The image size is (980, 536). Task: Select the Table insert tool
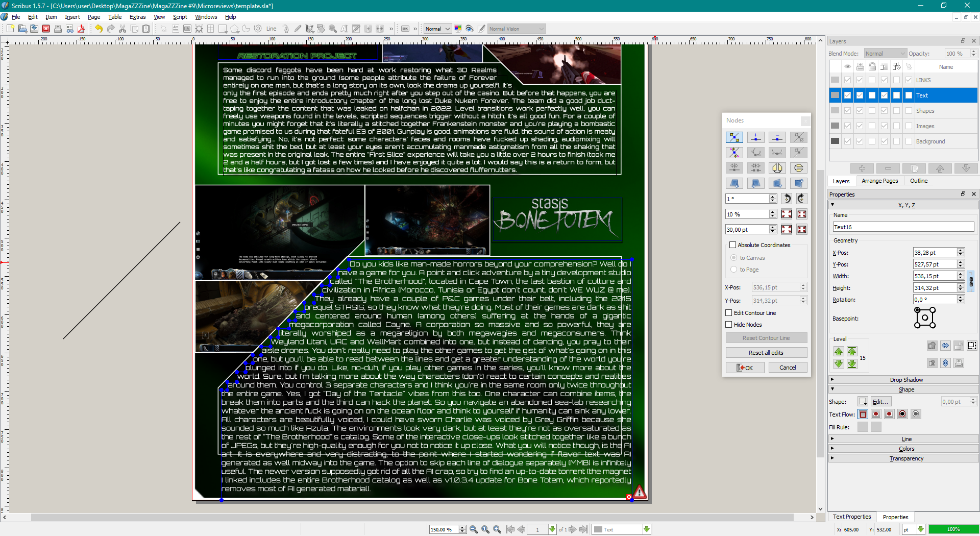point(211,29)
